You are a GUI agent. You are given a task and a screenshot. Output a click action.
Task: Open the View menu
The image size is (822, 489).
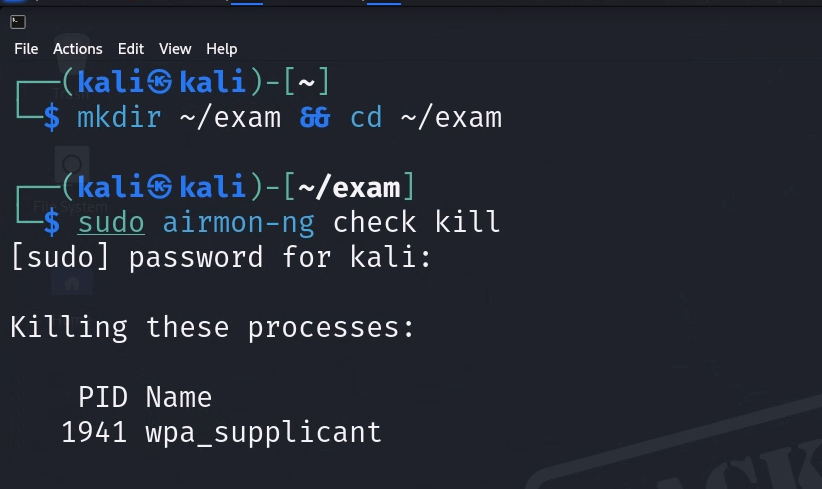click(175, 48)
